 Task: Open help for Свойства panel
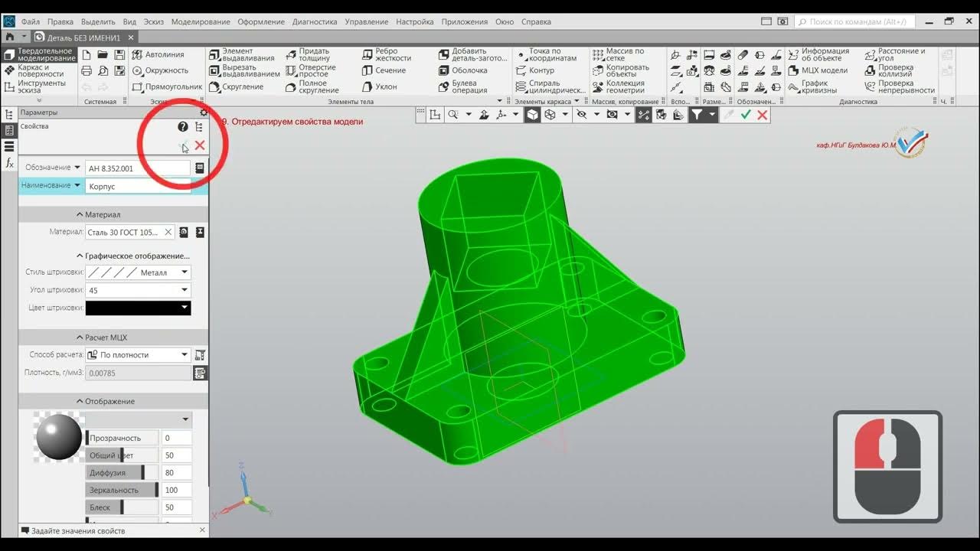click(x=182, y=127)
